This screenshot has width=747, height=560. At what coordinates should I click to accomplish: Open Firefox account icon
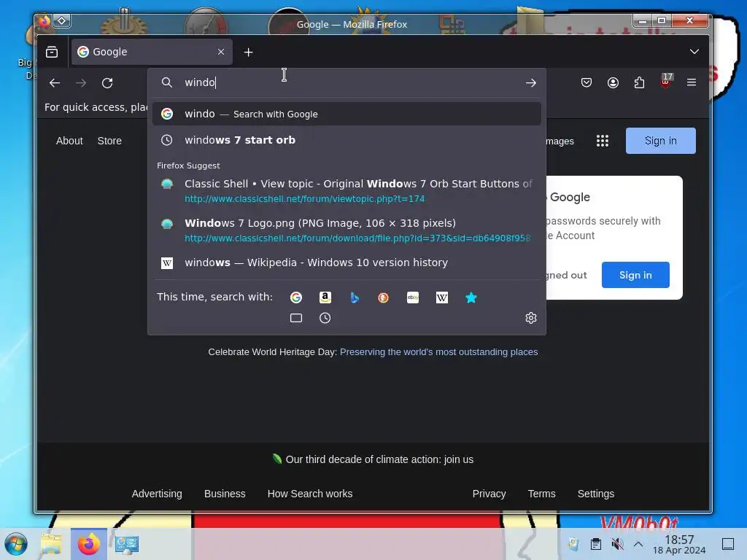point(613,83)
